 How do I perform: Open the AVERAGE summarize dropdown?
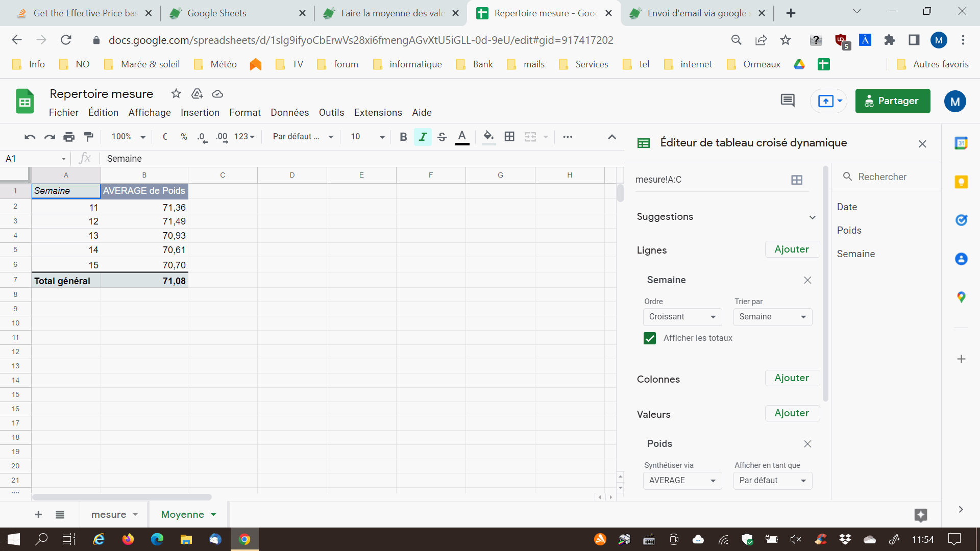pyautogui.click(x=682, y=481)
